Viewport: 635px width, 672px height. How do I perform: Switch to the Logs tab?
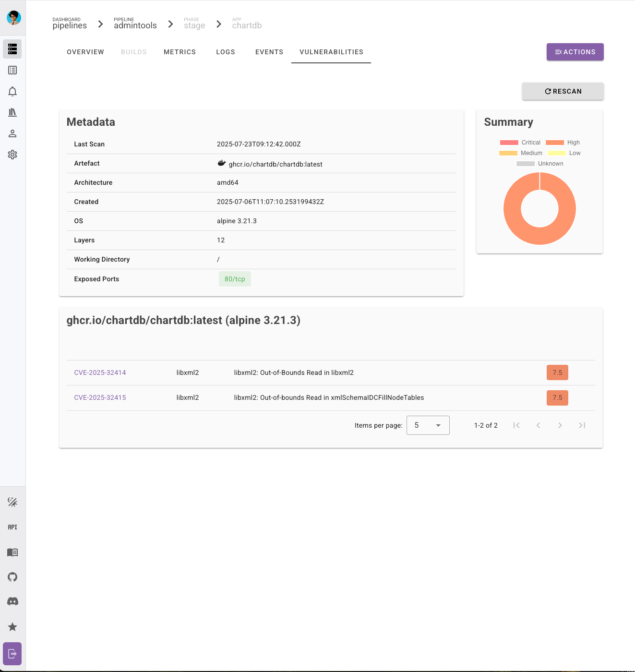[x=226, y=52]
